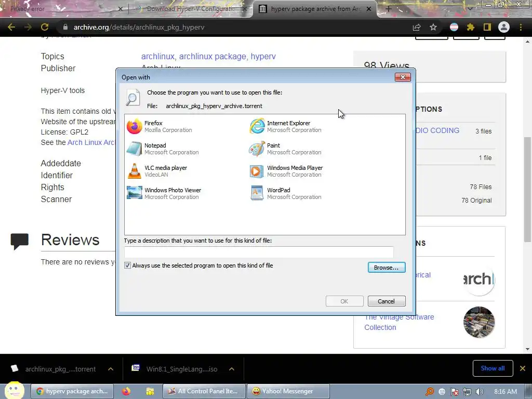Close the downloads bar

coord(523,368)
